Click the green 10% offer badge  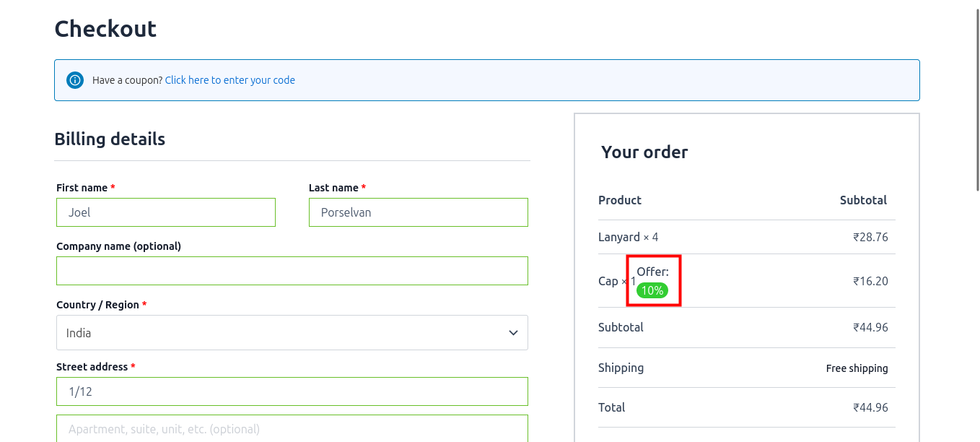pyautogui.click(x=652, y=290)
